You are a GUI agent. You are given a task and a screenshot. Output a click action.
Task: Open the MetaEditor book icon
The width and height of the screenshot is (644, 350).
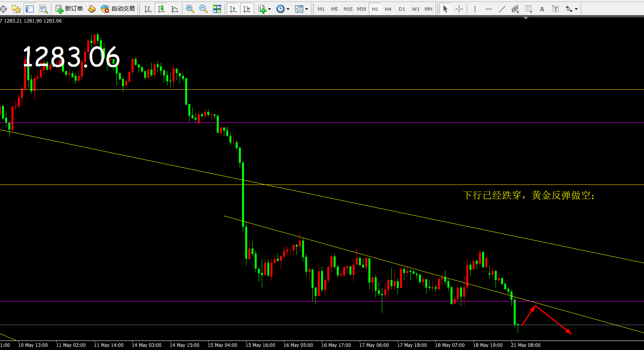click(x=92, y=9)
